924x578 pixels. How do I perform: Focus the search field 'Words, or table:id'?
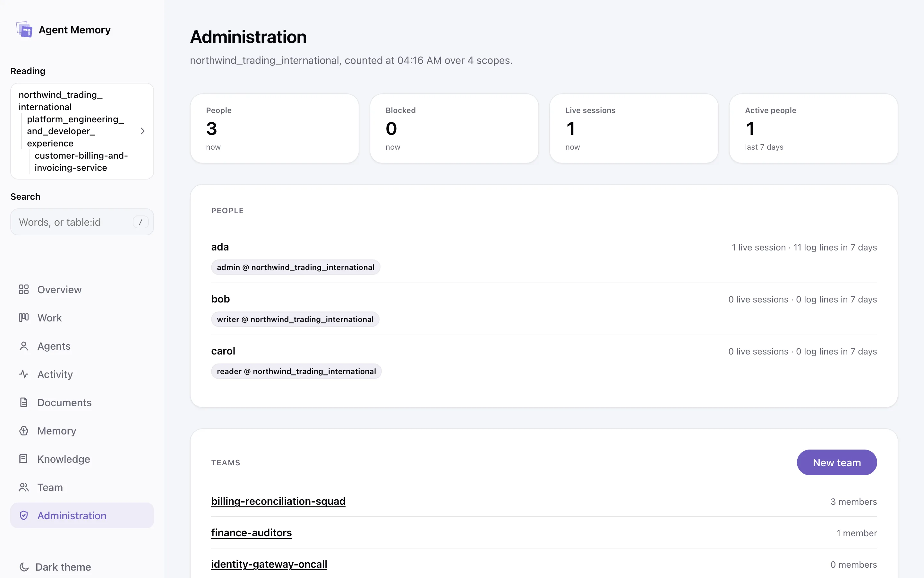pyautogui.click(x=82, y=222)
